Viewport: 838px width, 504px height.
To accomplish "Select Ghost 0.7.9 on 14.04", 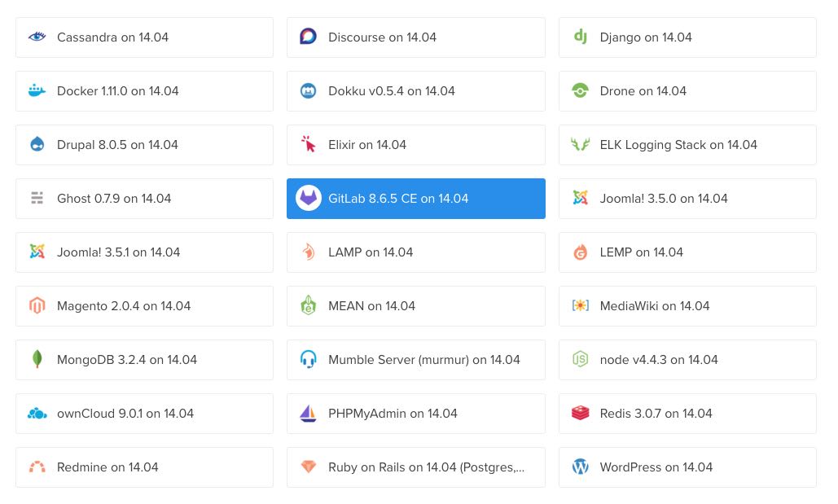I will (x=144, y=199).
